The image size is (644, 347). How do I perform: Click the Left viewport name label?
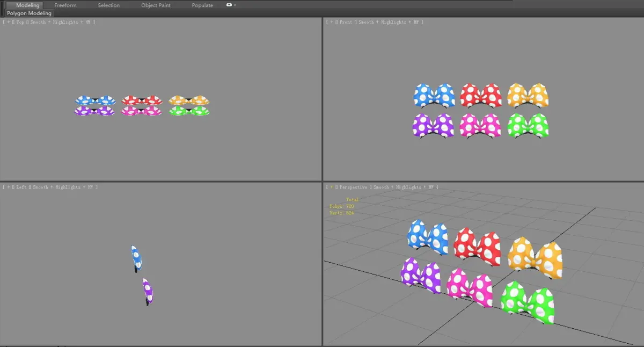point(21,187)
